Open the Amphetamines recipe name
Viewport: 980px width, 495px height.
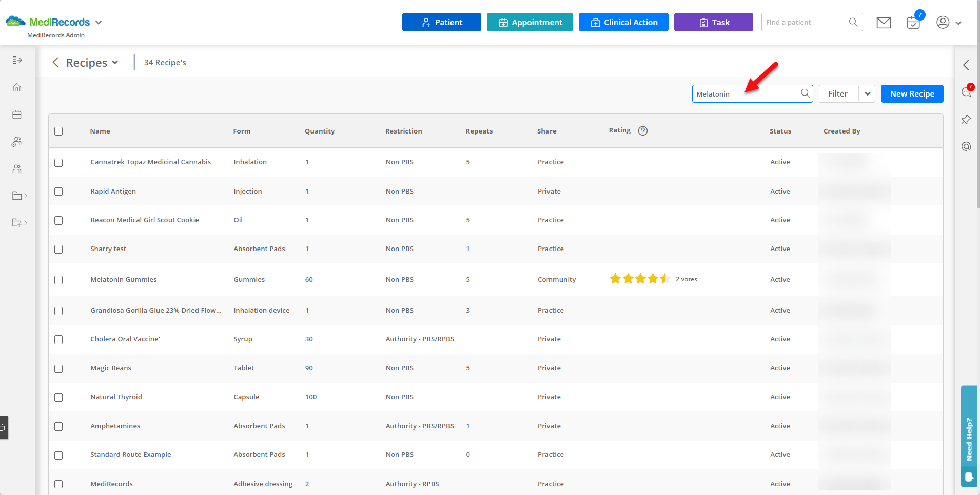[115, 426]
